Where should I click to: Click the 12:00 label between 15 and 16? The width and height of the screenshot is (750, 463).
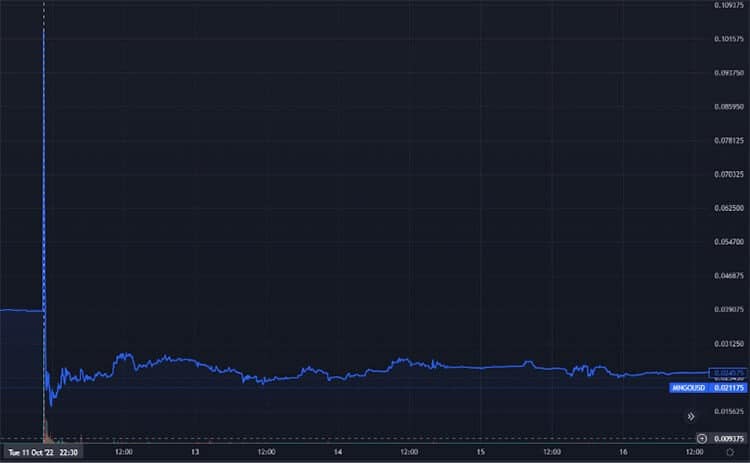pos(551,452)
